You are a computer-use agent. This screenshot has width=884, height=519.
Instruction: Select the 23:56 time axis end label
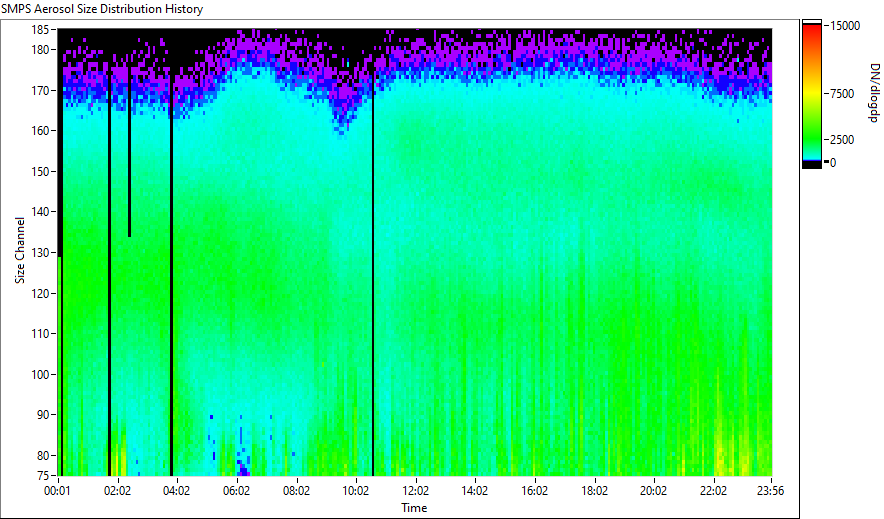pyautogui.click(x=770, y=491)
